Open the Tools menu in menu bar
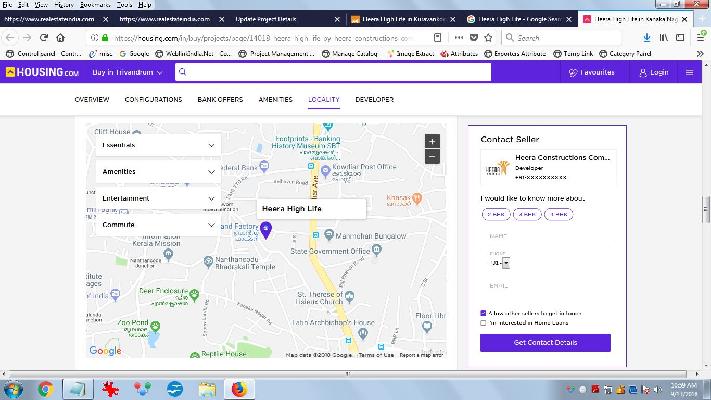This screenshot has height=400, width=711. tap(124, 5)
